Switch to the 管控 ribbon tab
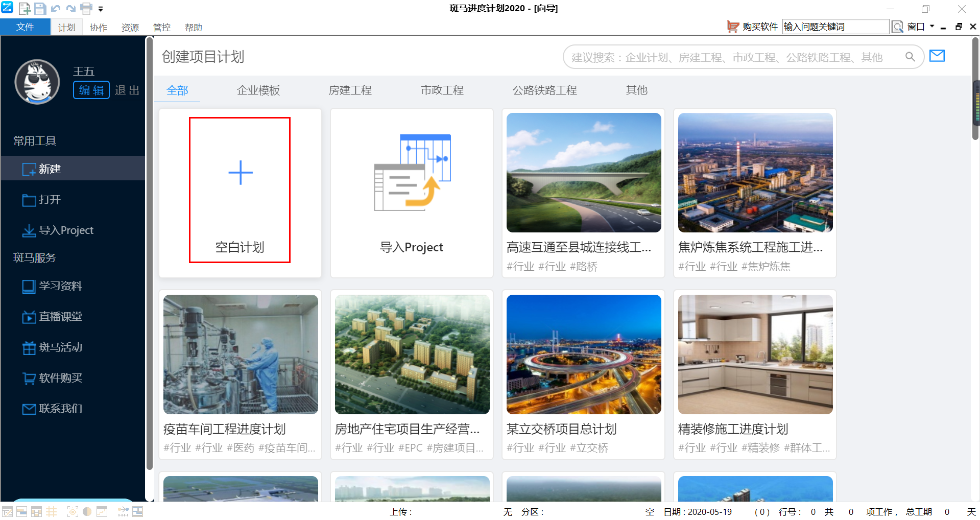Screen dimensions: 980x520 (x=161, y=28)
